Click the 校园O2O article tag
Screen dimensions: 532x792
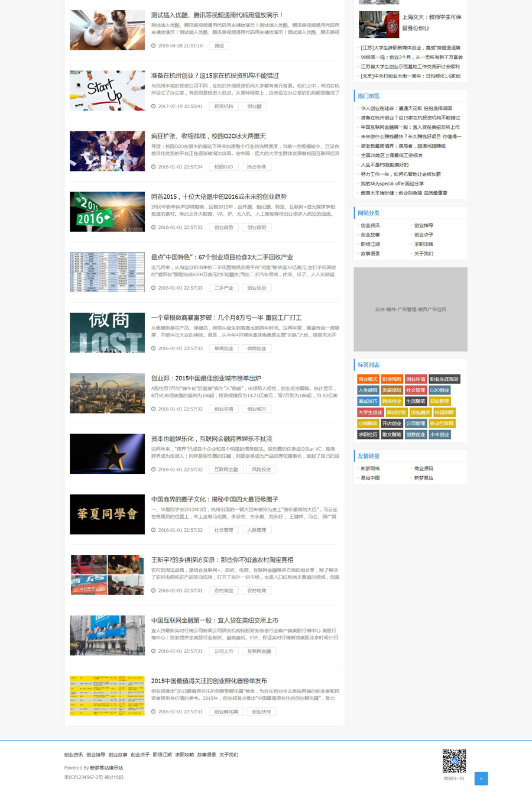(223, 167)
